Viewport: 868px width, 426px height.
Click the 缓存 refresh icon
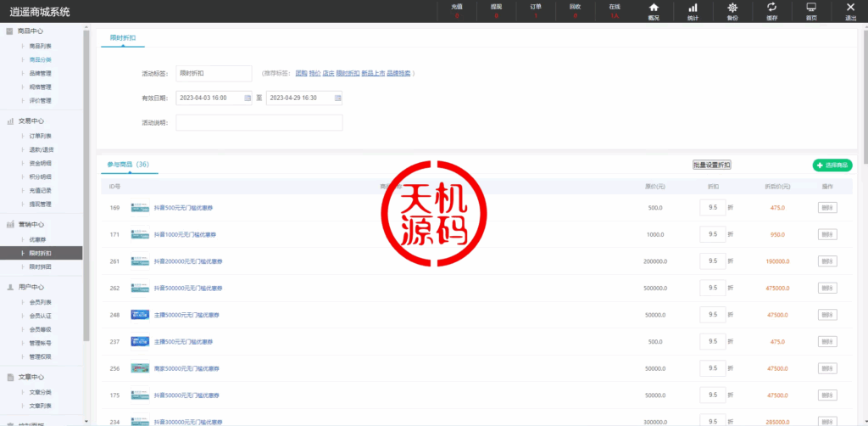point(771,10)
